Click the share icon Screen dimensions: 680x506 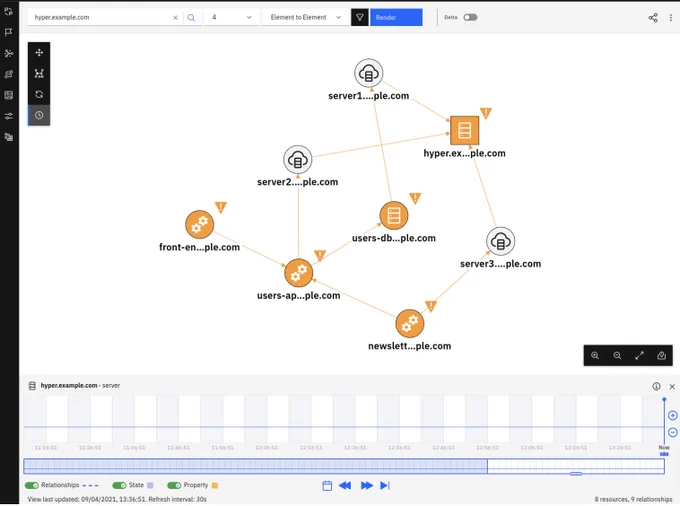(x=653, y=18)
